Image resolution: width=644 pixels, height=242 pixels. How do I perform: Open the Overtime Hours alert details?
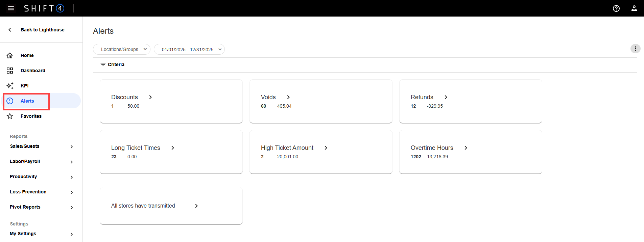[x=466, y=148]
